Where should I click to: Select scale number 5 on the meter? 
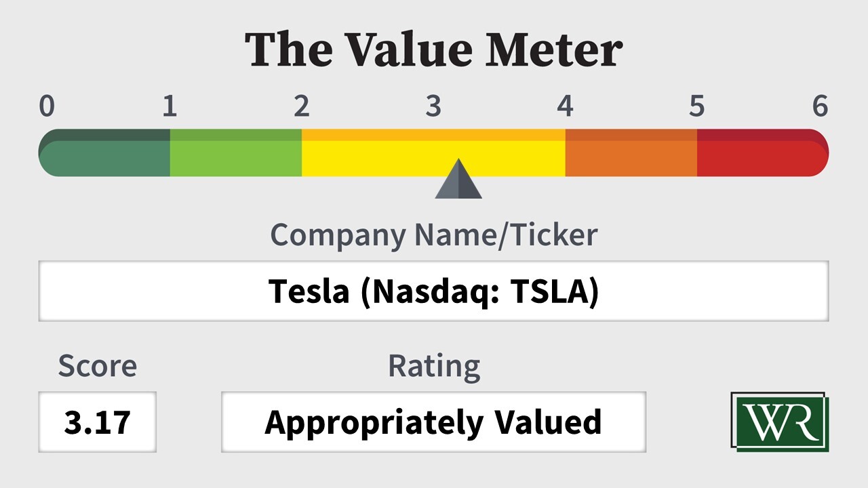696,106
